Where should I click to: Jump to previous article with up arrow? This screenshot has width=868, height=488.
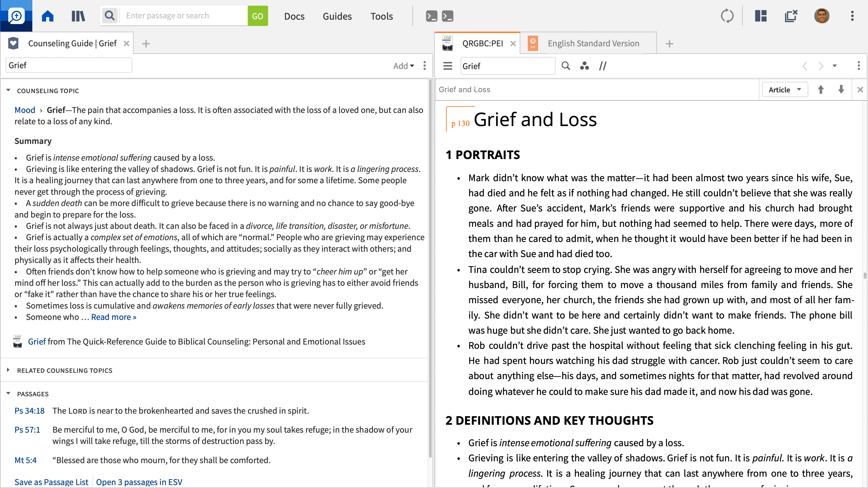coord(821,90)
